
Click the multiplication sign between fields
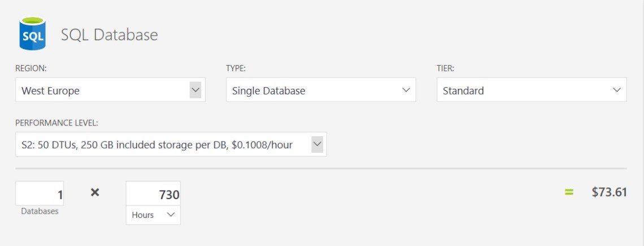pyautogui.click(x=95, y=192)
